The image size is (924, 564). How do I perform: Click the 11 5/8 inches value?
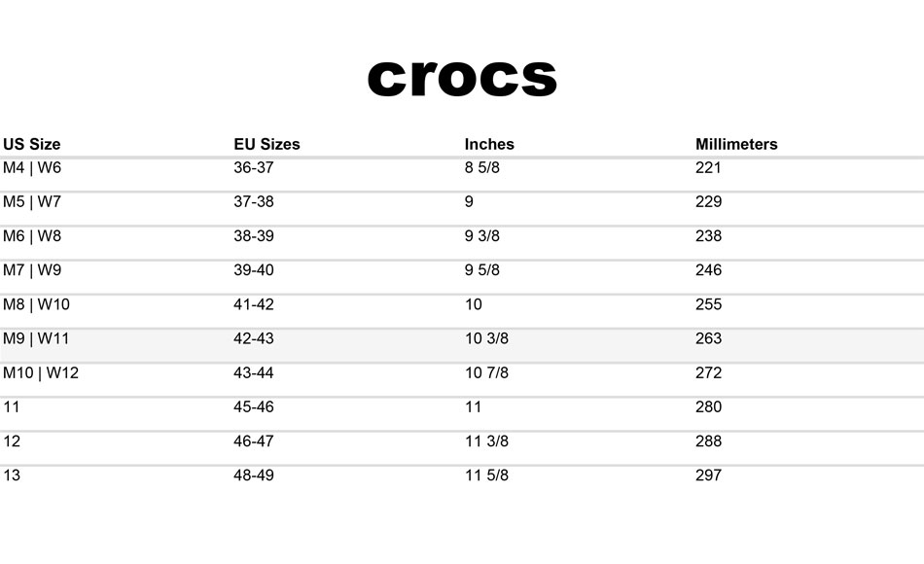486,475
